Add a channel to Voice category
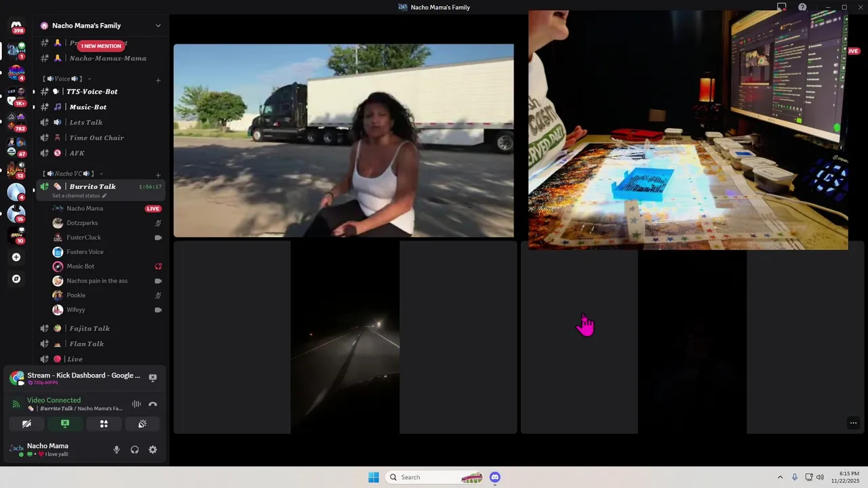868x488 pixels. (158, 80)
